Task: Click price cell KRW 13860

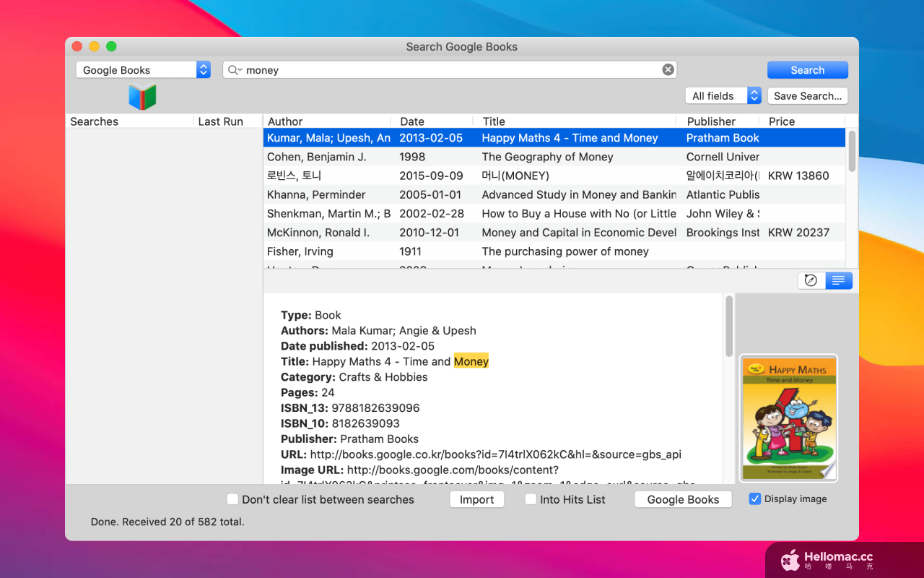Action: coord(798,176)
